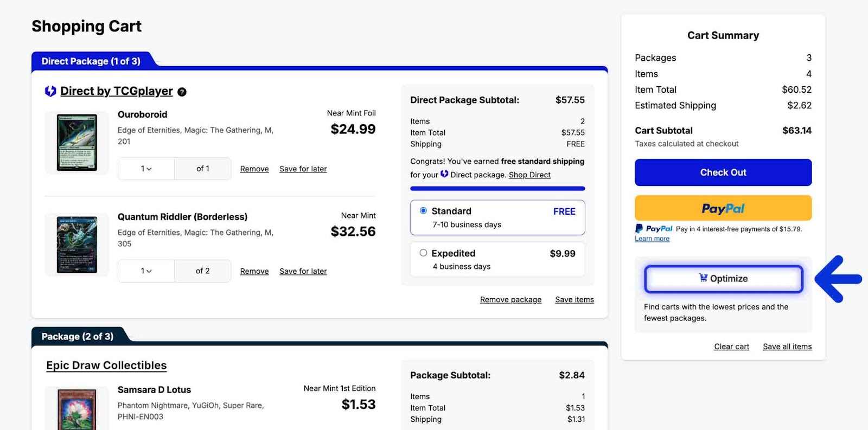Open the Ouroboroid quantity dropdown
868x430 pixels.
tap(146, 169)
